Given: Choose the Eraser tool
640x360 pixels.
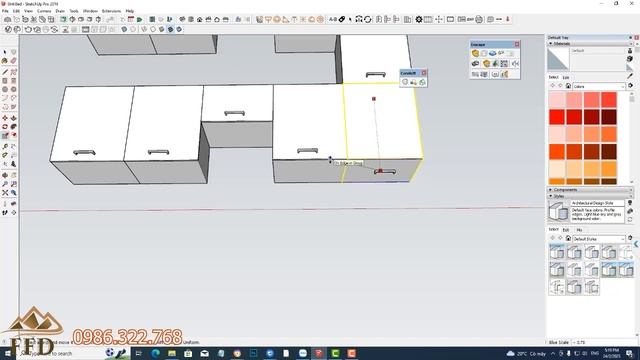Looking at the screenshot, I should [x=13, y=61].
